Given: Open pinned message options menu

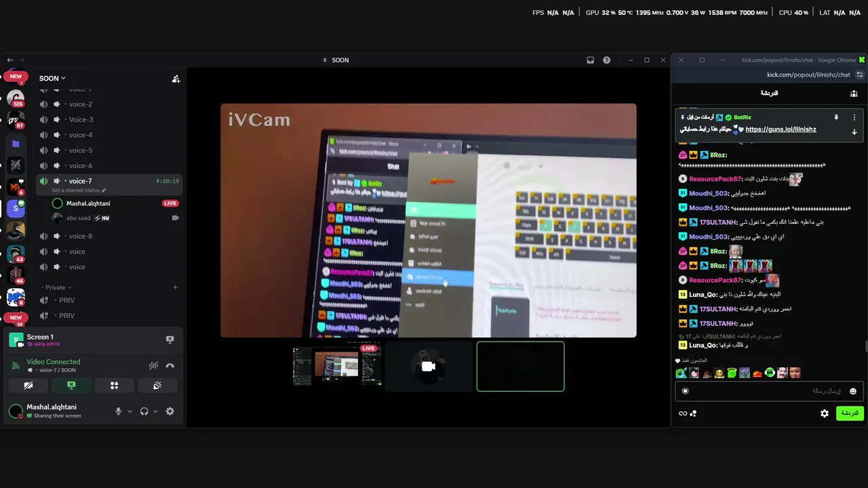Looking at the screenshot, I should point(854,117).
